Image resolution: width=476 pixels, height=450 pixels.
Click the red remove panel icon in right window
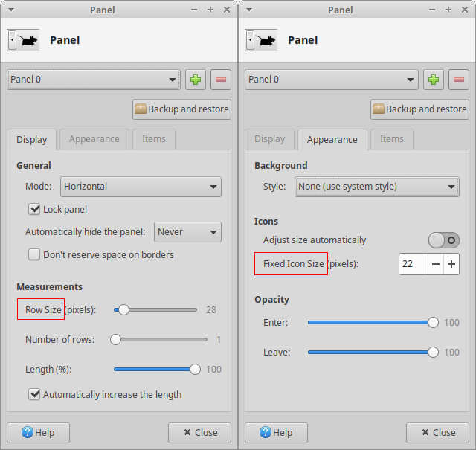459,80
